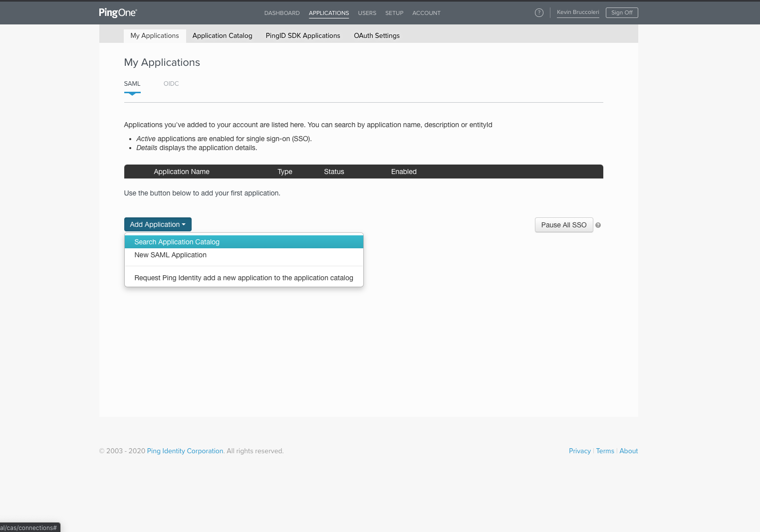The image size is (760, 532).
Task: Navigate to the Setup section
Action: 394,13
